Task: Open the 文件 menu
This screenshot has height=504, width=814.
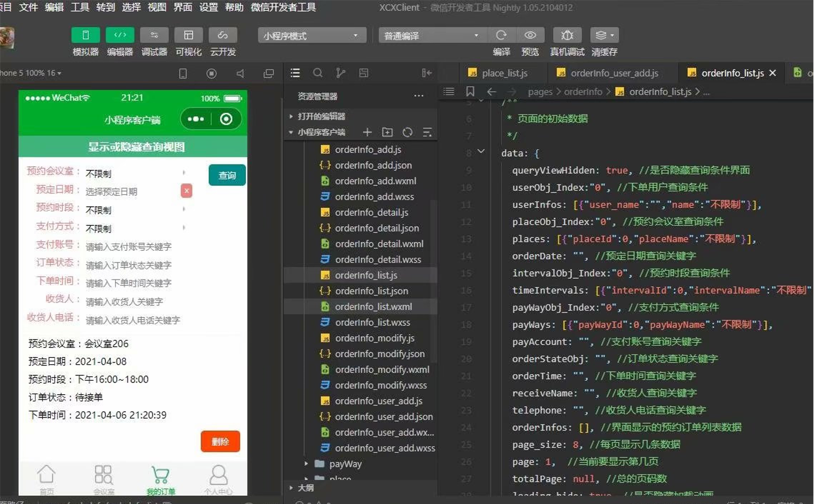Action: (29, 7)
